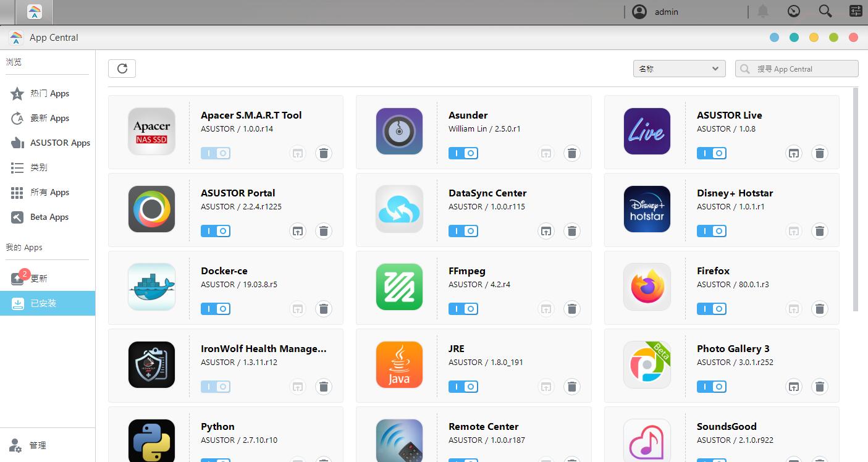This screenshot has height=462, width=868.
Task: Open Beta Apps in sidebar
Action: (x=48, y=217)
